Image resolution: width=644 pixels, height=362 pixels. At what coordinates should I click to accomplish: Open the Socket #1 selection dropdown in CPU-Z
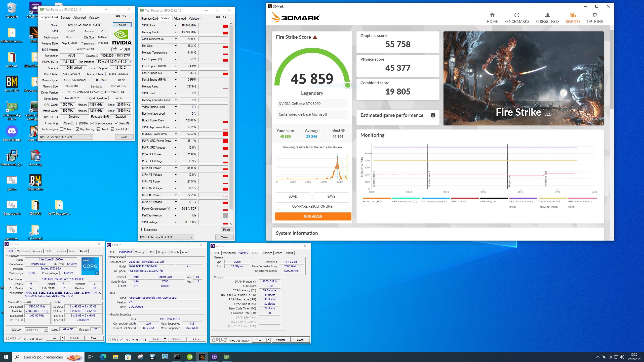click(36, 330)
